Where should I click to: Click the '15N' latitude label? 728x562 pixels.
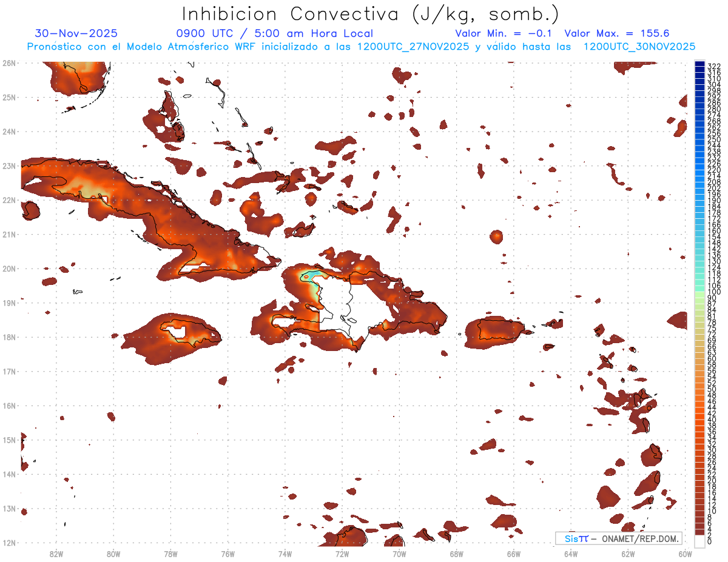click(9, 440)
